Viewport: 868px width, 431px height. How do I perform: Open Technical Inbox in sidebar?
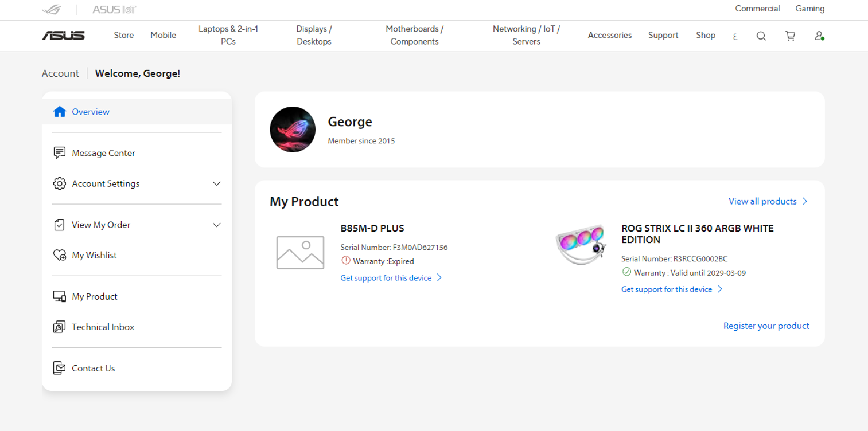pyautogui.click(x=103, y=327)
